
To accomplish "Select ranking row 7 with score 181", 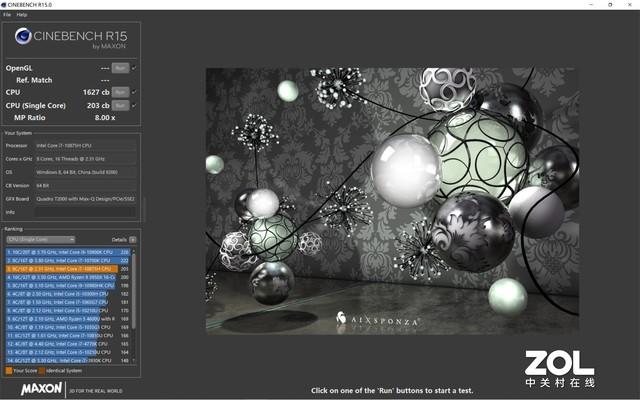I will pos(68,302).
